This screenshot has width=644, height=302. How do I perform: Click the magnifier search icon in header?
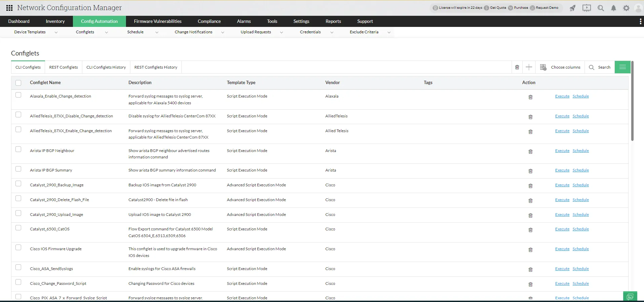(x=601, y=8)
